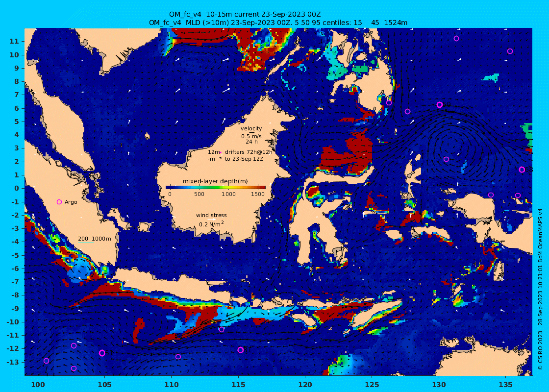Click the MLD centiles subtitle line
The image size is (549, 392).
tap(278, 23)
